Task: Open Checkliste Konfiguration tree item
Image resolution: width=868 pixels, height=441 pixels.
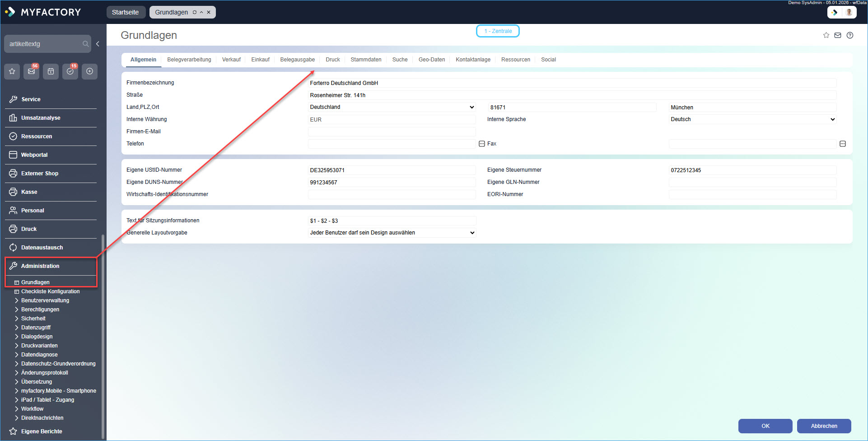Action: pyautogui.click(x=50, y=291)
